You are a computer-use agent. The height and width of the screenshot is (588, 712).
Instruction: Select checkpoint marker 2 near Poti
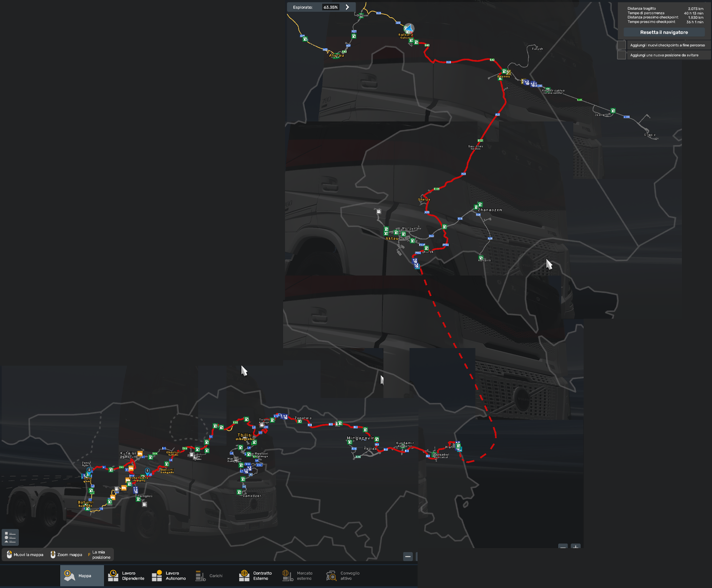coord(89,470)
